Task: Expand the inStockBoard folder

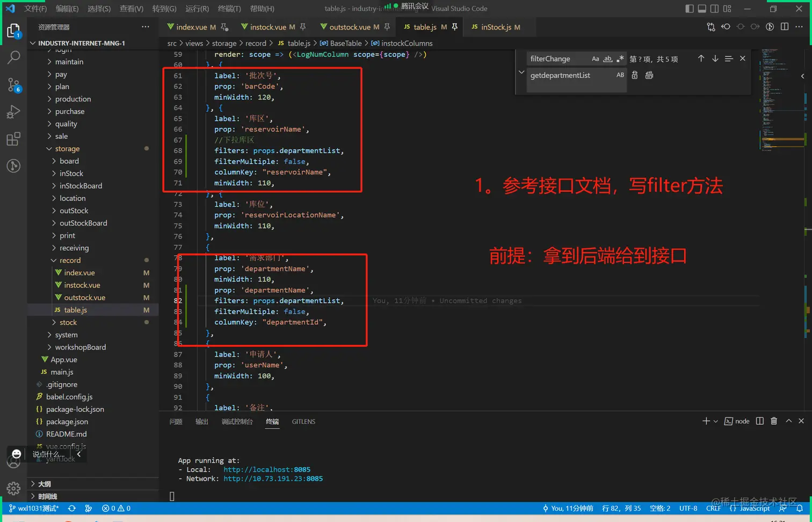Action: [93, 186]
